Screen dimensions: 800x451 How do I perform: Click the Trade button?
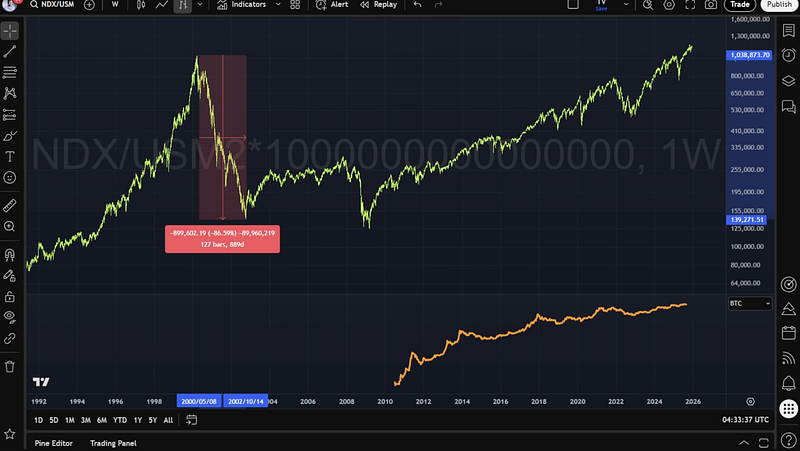tap(740, 5)
